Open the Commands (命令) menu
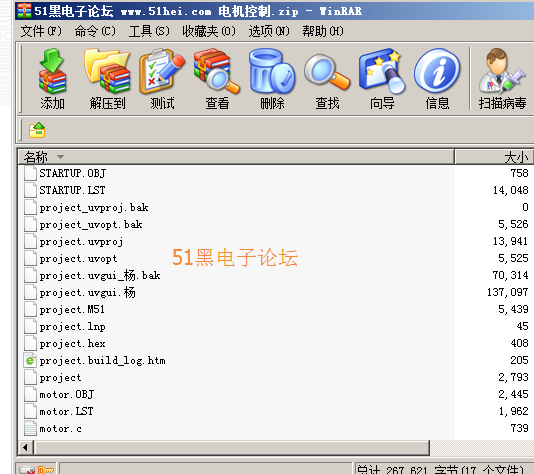 click(95, 31)
